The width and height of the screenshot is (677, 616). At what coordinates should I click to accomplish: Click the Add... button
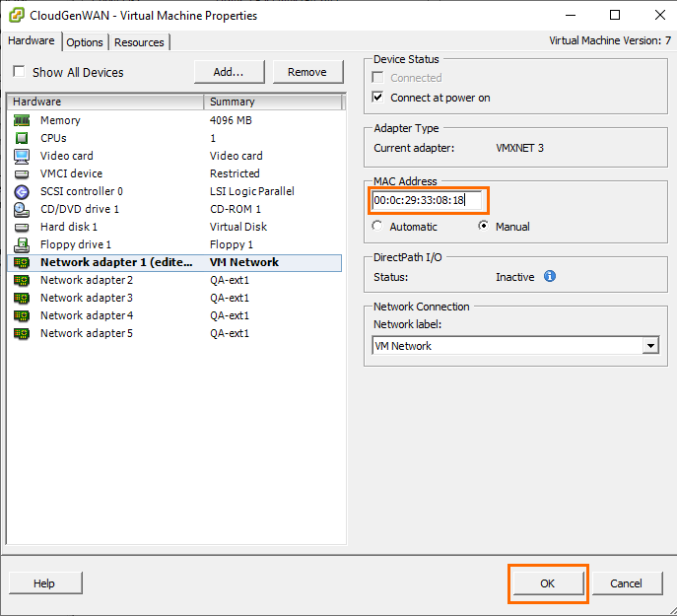pos(228,72)
